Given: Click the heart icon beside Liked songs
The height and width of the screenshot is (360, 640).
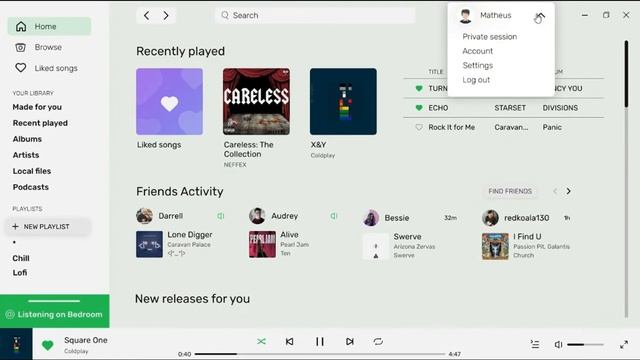Looking at the screenshot, I should pos(20,68).
